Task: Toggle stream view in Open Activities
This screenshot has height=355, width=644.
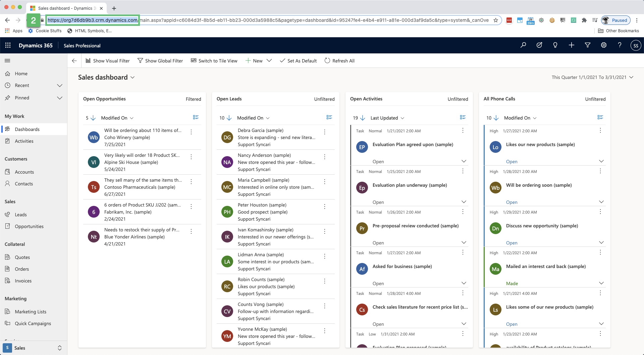Action: point(463,117)
